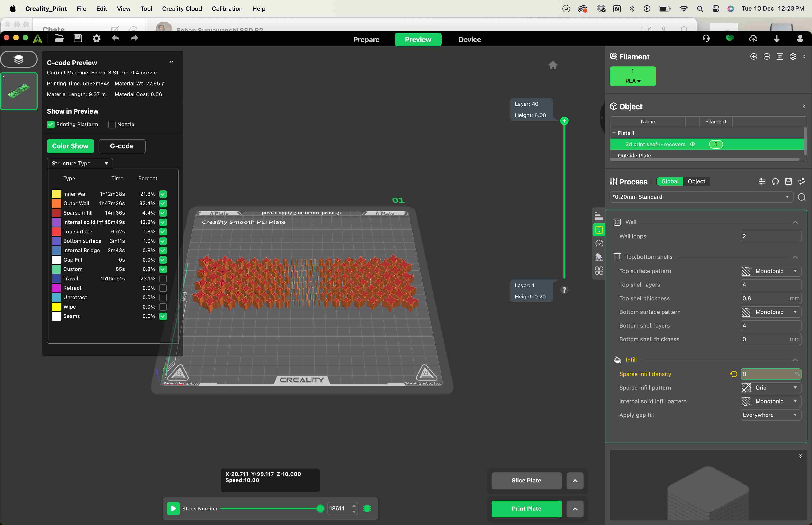Image resolution: width=812 pixels, height=525 pixels.
Task: Search process settings with magnifier icon
Action: pos(802,197)
